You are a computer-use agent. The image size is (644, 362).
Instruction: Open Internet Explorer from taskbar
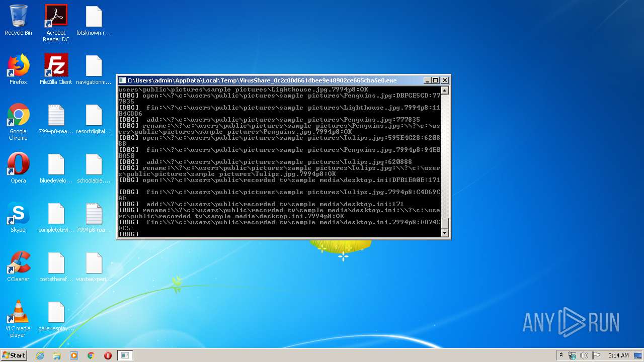click(40, 355)
